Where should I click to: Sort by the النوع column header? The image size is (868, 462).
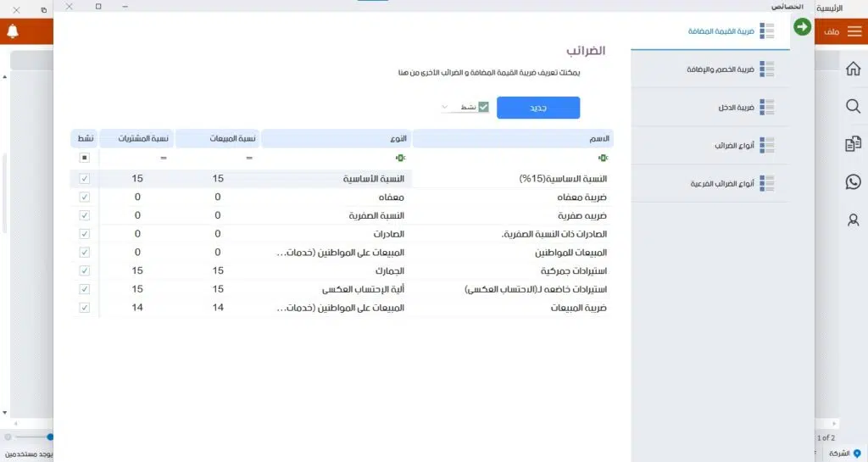336,138
